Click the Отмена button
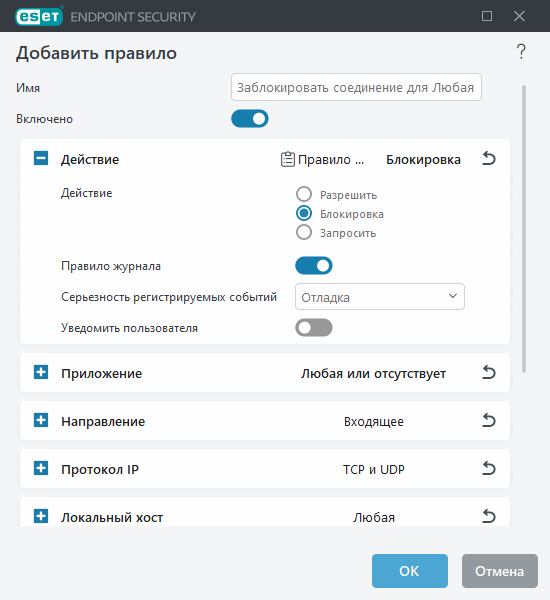The width and height of the screenshot is (550, 600). (x=499, y=571)
